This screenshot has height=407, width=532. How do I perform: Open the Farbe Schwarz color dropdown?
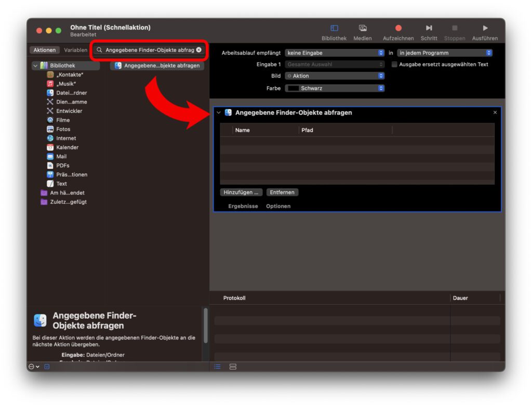tap(335, 88)
